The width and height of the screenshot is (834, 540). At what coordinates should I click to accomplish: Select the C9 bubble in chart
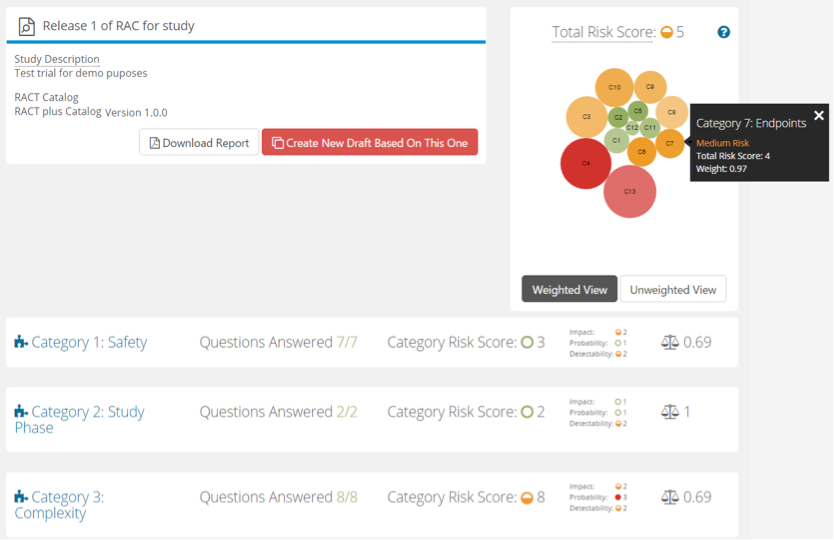tap(650, 87)
